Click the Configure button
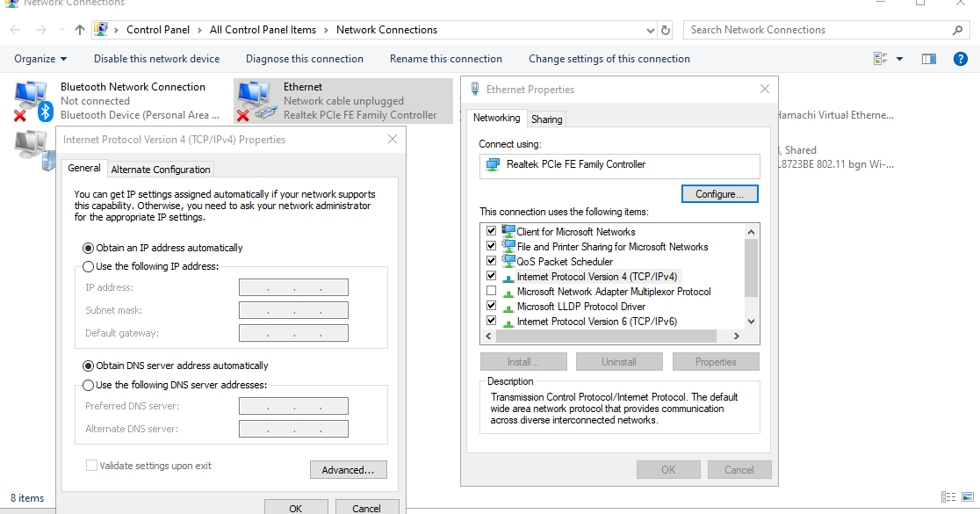The height and width of the screenshot is (514, 980). pos(719,193)
